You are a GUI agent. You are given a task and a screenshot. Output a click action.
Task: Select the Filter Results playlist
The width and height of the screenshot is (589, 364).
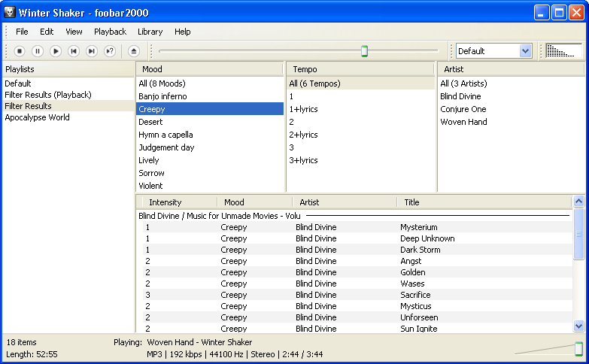click(68, 106)
